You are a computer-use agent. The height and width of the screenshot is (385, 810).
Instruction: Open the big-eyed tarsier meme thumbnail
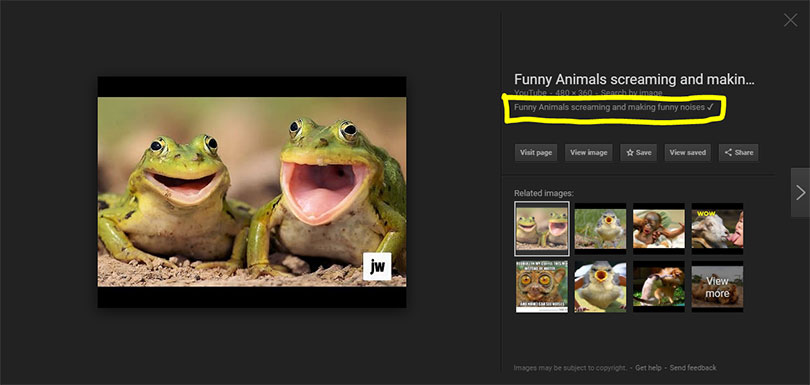pos(541,286)
